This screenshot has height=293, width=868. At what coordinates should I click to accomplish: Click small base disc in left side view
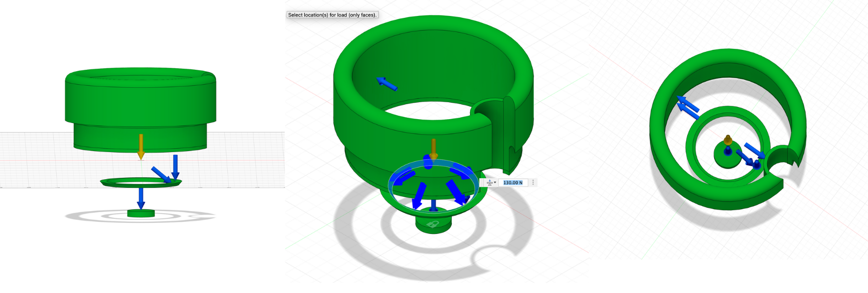click(x=141, y=213)
